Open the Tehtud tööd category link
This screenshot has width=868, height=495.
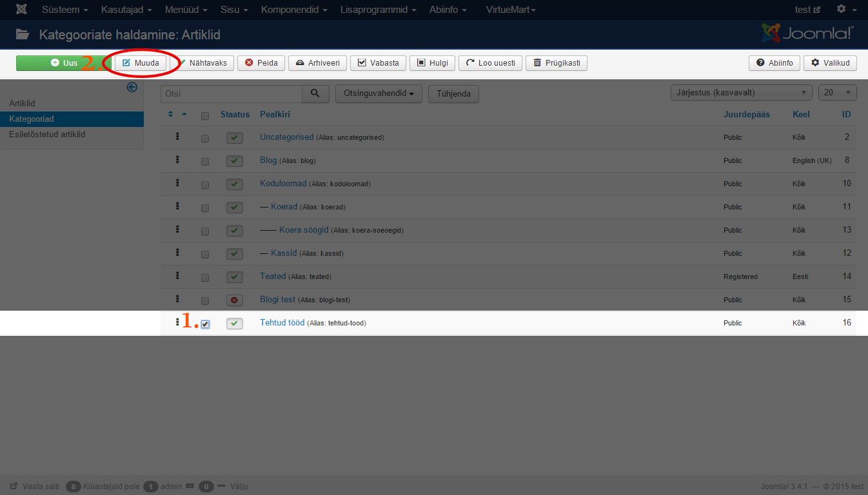[282, 322]
